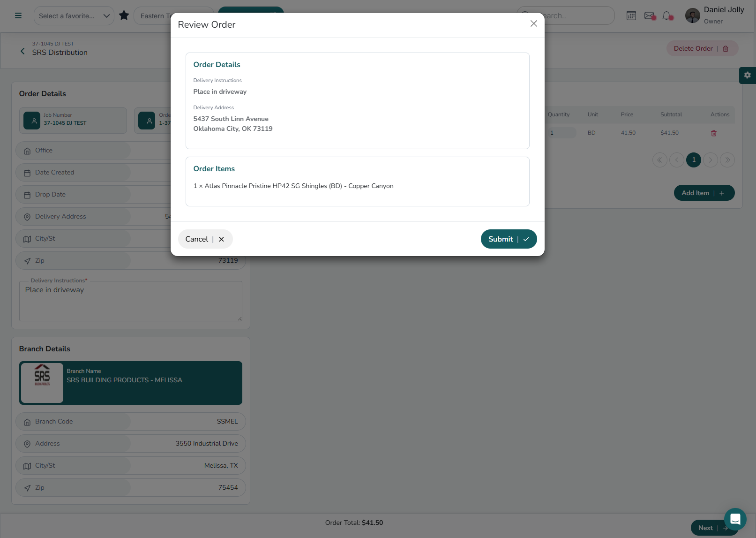Viewport: 756px width, 538px height.
Task: Submit the reviewed order
Action: pyautogui.click(x=509, y=239)
